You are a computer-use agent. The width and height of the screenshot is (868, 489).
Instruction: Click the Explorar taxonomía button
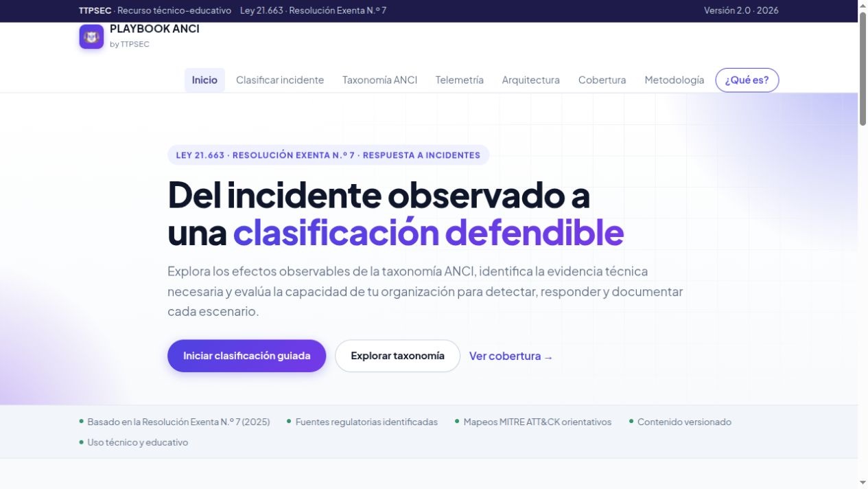tap(397, 356)
